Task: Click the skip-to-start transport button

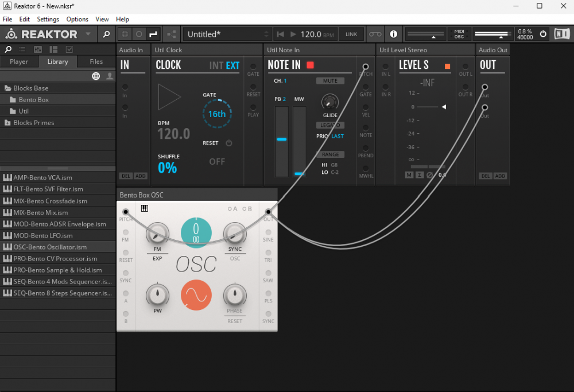Action: tap(281, 34)
